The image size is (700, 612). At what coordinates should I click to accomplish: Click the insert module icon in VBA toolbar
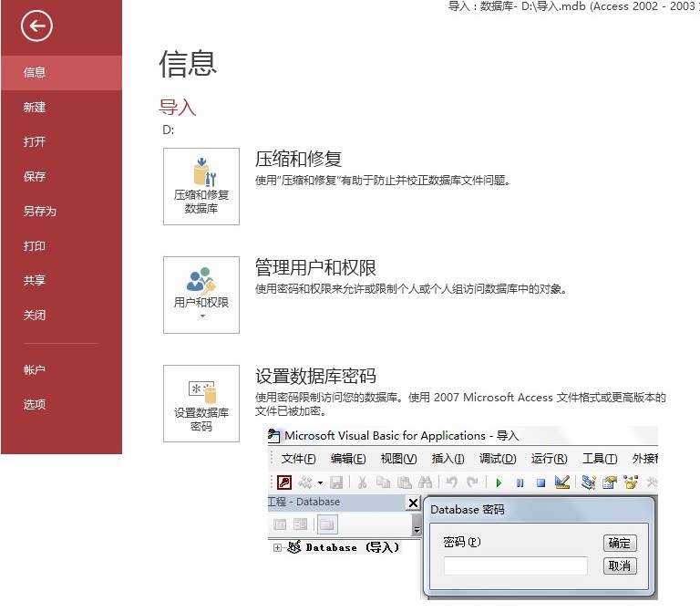tap(306, 482)
